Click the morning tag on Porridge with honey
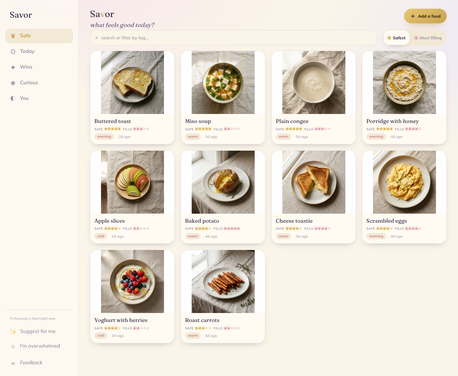458x376 pixels. (x=376, y=137)
